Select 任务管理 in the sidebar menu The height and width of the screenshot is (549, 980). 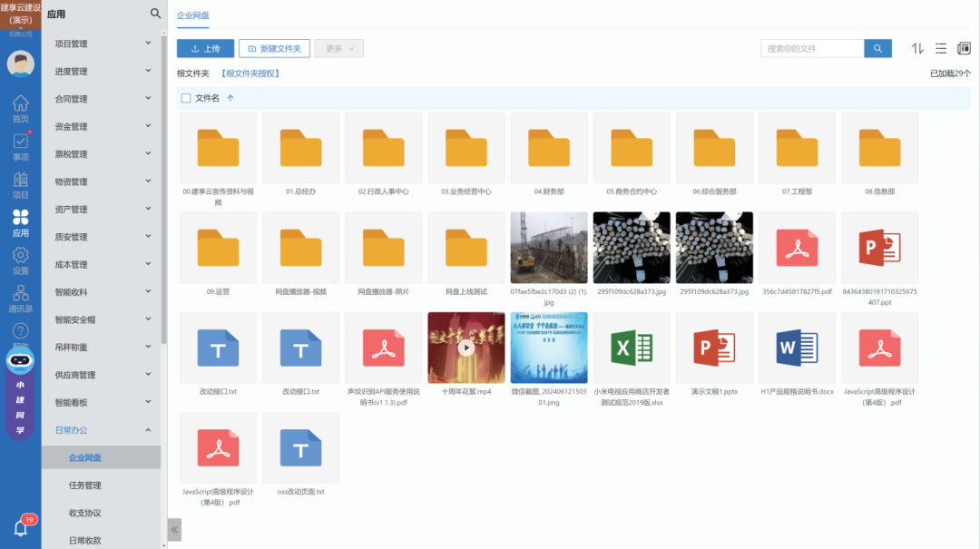85,485
